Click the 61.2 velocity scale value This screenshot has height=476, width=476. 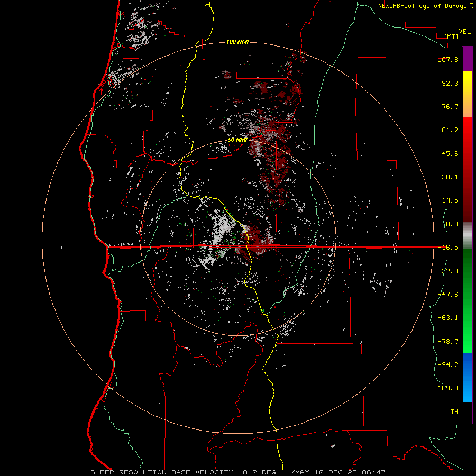click(x=450, y=130)
